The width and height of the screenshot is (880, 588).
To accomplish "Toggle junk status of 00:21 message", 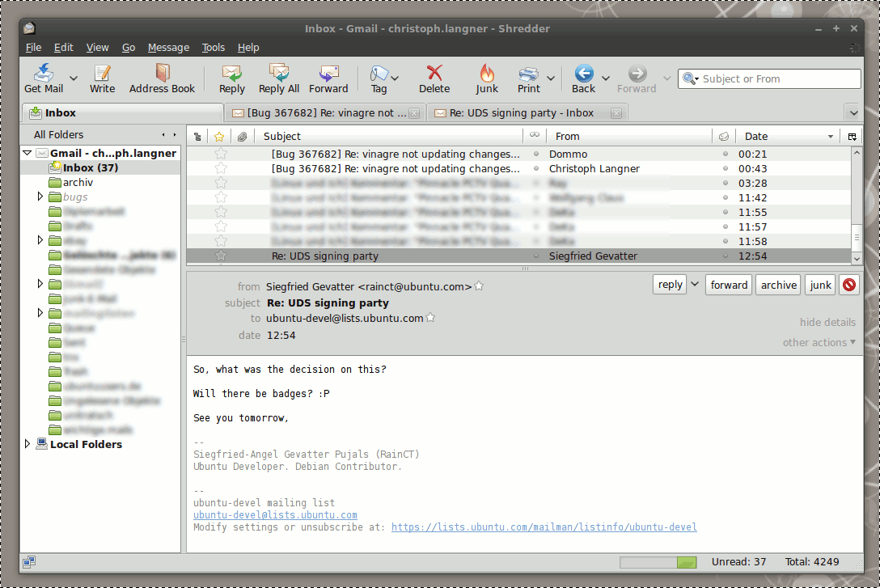I will 725,154.
